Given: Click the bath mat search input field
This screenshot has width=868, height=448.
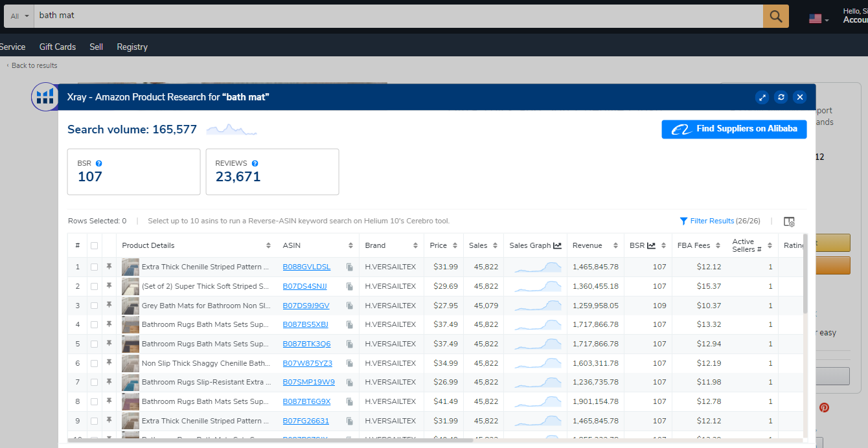Looking at the screenshot, I should [x=398, y=16].
